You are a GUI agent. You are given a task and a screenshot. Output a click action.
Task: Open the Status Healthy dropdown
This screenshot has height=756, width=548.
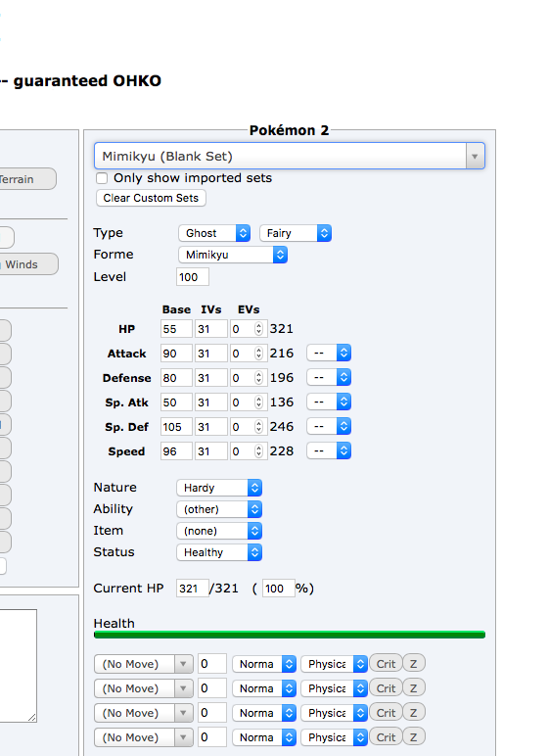[219, 552]
